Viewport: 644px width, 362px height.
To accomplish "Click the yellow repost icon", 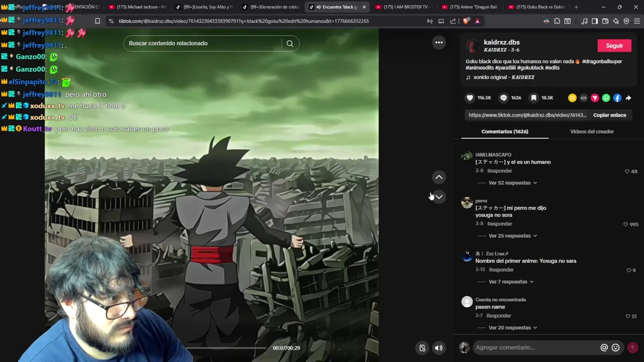I will (x=572, y=98).
